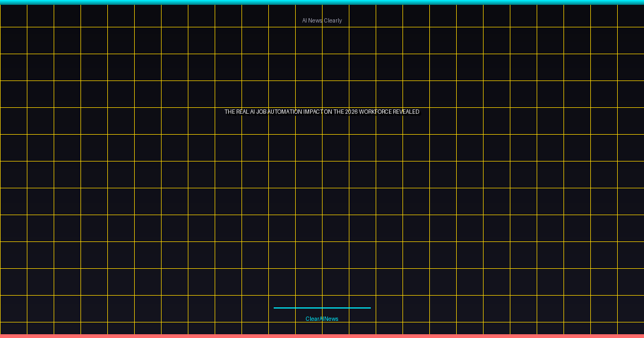Click the word 'IMPACT' in the headline
The image size is (644, 338).
(313, 112)
